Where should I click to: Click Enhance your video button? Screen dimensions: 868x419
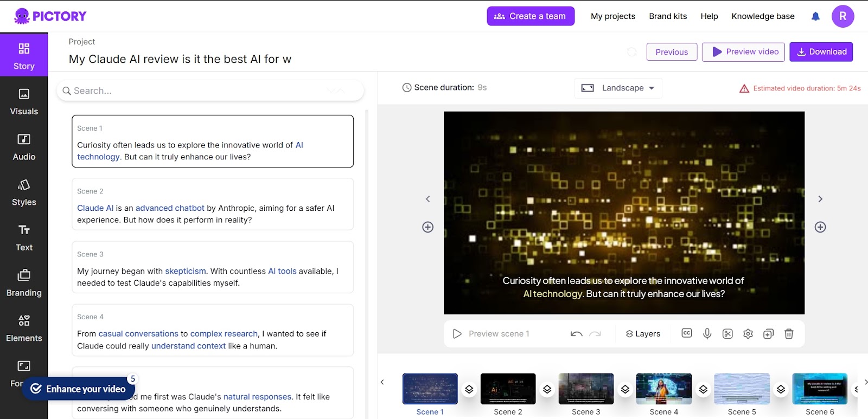[x=78, y=389]
